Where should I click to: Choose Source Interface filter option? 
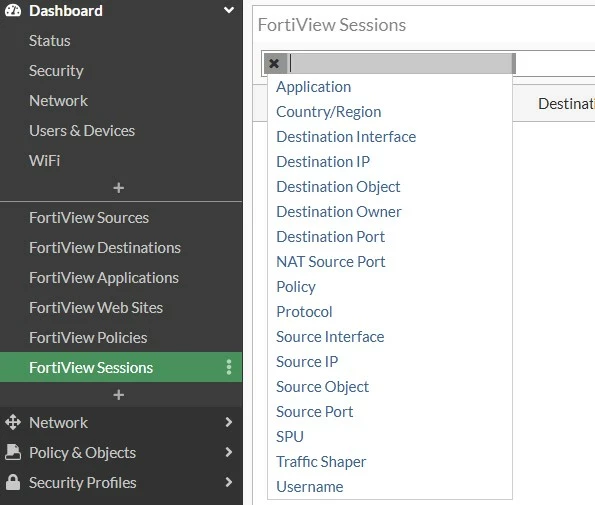click(330, 337)
